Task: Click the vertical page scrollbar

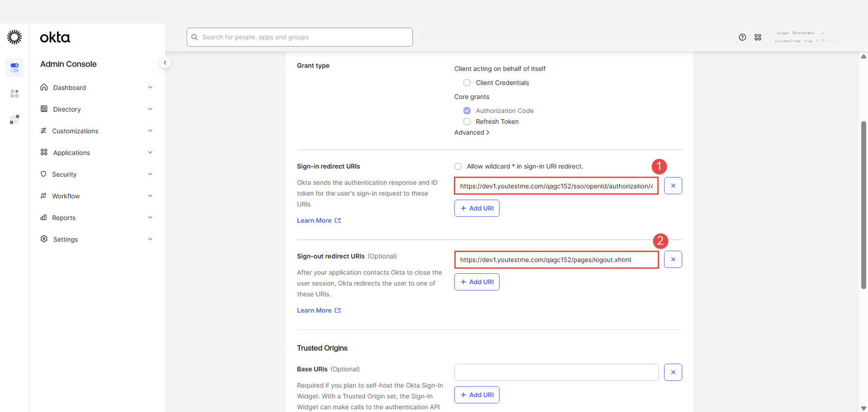Action: pyautogui.click(x=864, y=205)
